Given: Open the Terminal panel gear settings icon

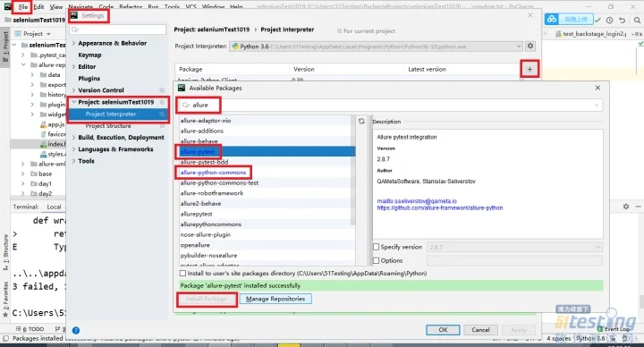Looking at the screenshot, I should pos(626,207).
